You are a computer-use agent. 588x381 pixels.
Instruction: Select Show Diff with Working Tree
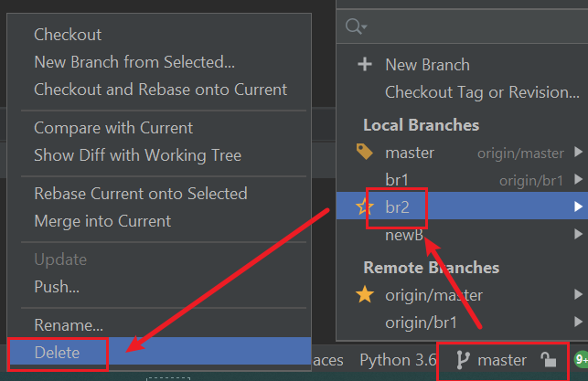click(x=137, y=155)
